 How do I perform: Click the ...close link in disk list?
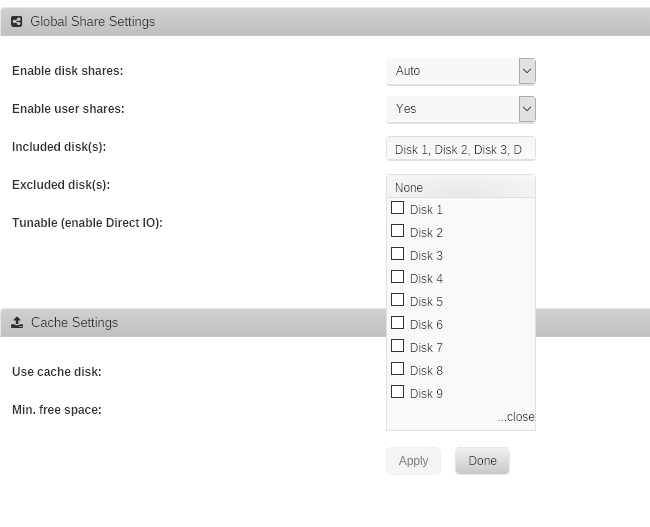pos(516,417)
